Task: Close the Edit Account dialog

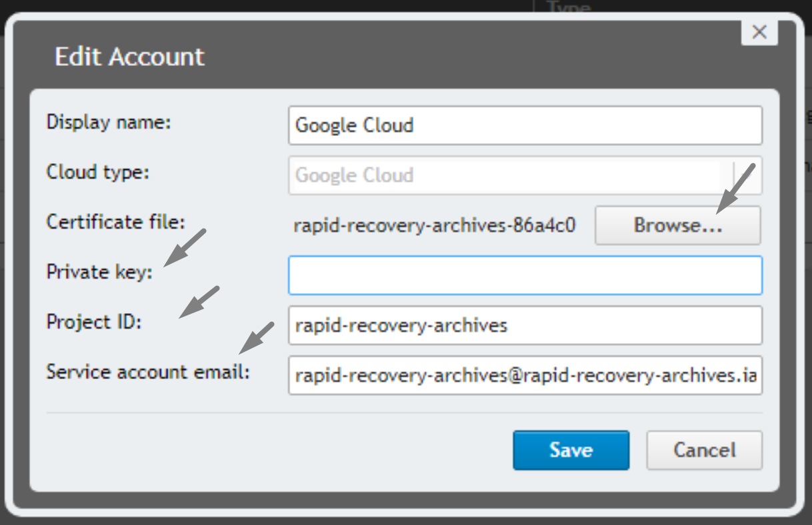Action: coord(759,31)
